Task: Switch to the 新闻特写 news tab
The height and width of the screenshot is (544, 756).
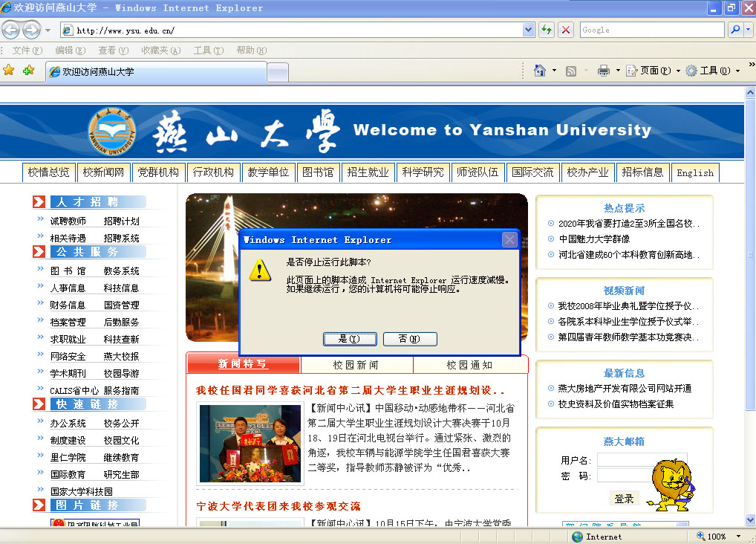Action: tap(243, 364)
